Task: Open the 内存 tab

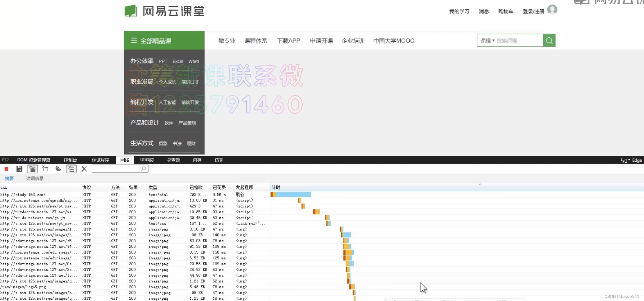Action: [x=197, y=160]
